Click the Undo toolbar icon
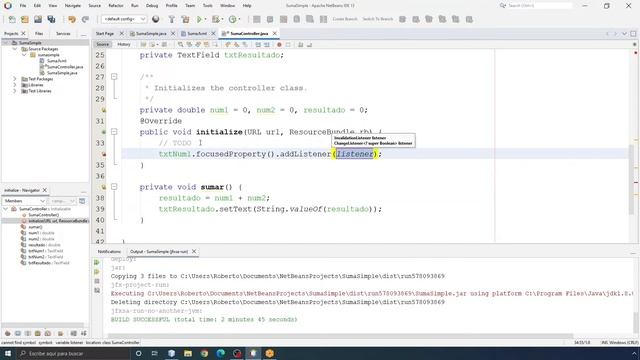The image size is (640, 360). (x=72, y=19)
